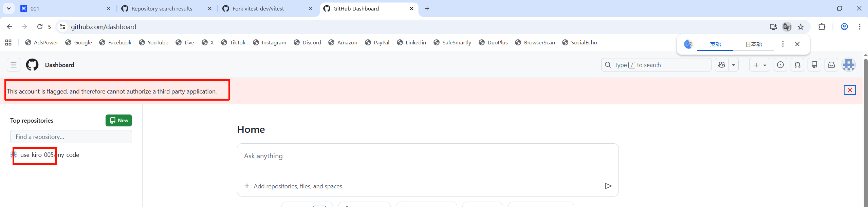This screenshot has width=868, height=207.
Task: Click the Find a repository input field
Action: 71,137
